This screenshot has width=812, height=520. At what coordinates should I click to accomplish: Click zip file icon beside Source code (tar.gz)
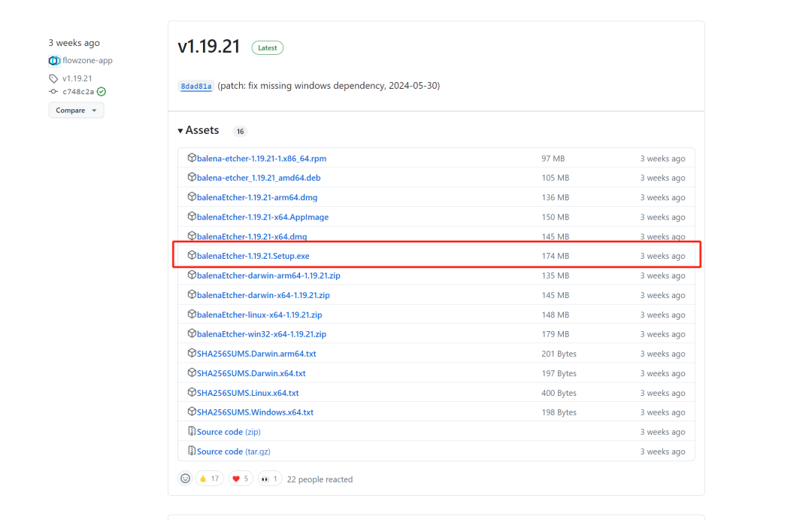[192, 451]
